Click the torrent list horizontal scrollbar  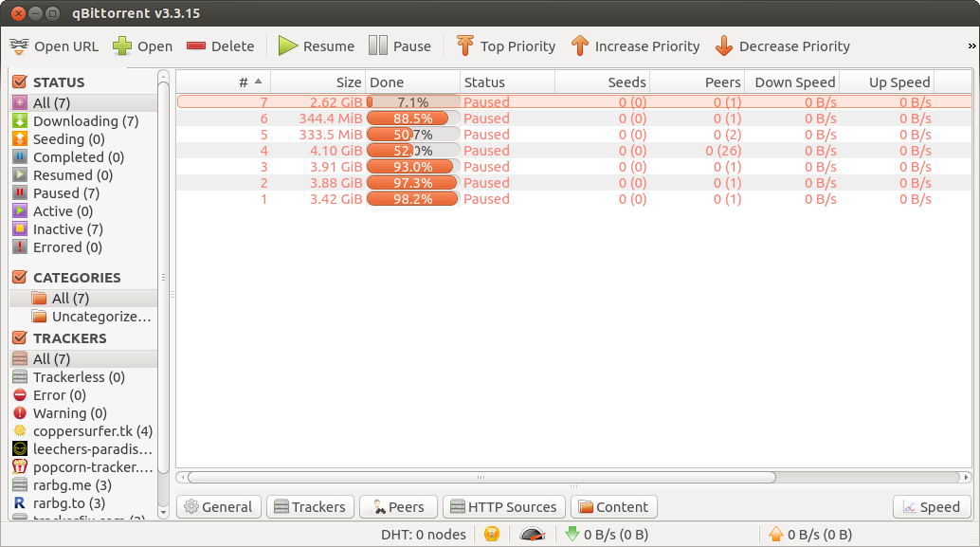pyautogui.click(x=481, y=477)
